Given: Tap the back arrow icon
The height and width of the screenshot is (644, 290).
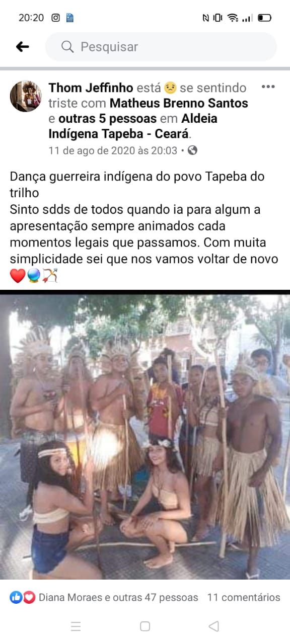Looking at the screenshot, I should [23, 47].
